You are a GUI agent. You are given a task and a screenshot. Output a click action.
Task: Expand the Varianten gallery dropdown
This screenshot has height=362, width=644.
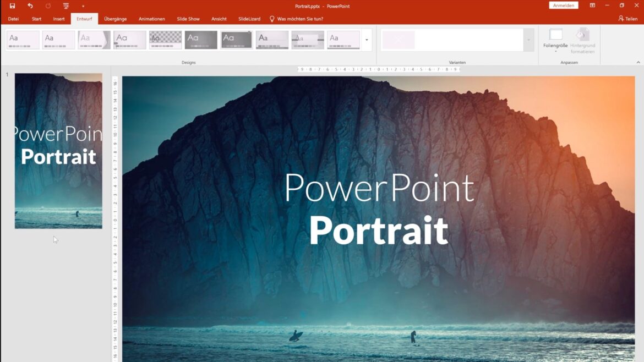click(x=528, y=40)
